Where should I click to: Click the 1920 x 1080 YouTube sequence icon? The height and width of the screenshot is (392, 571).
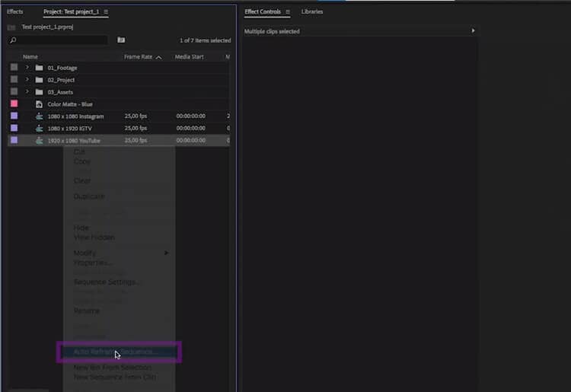click(39, 141)
